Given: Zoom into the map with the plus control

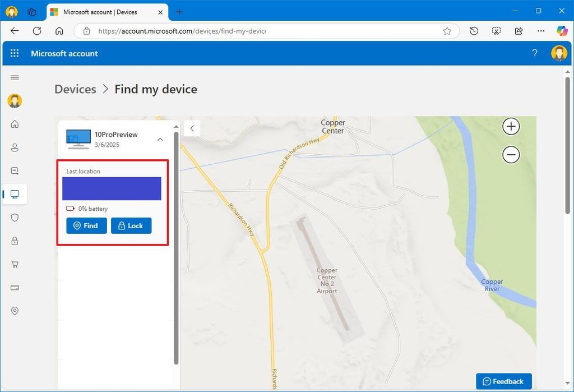Looking at the screenshot, I should click(511, 126).
